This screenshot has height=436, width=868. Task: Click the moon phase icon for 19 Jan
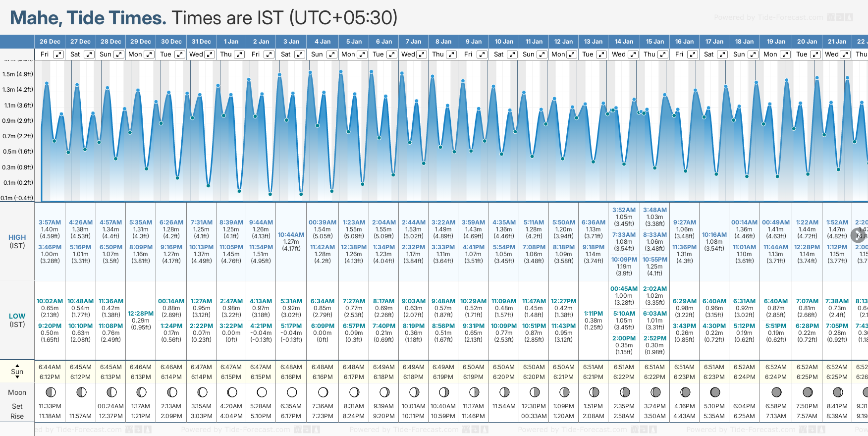click(x=776, y=392)
